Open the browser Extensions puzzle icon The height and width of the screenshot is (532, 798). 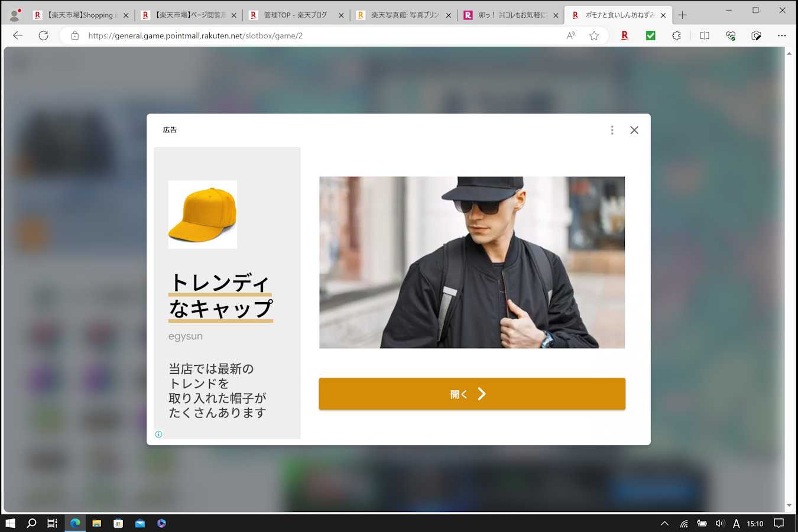click(x=676, y=35)
